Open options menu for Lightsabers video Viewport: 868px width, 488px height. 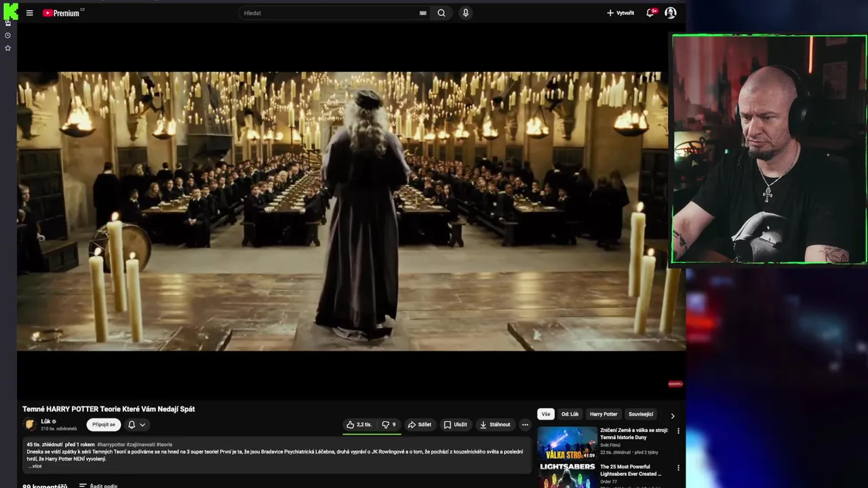[678, 468]
